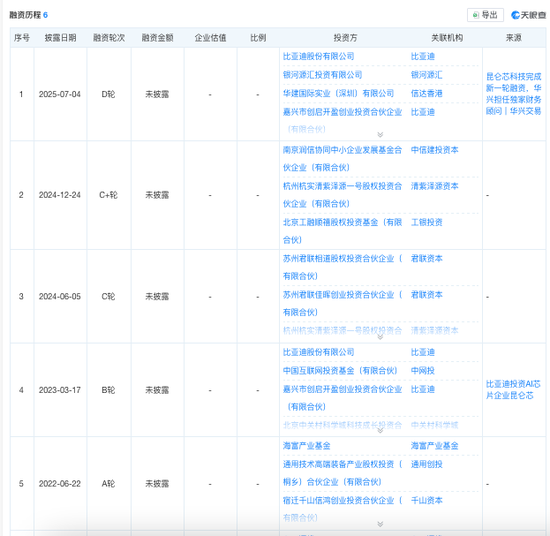
Task: Expand more investors in the C轮 row
Action: pos(380,337)
